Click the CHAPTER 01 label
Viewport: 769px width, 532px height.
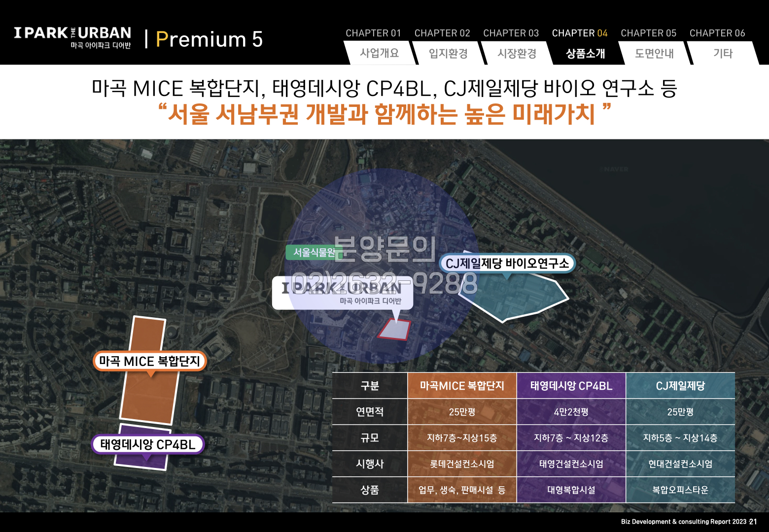click(x=373, y=33)
